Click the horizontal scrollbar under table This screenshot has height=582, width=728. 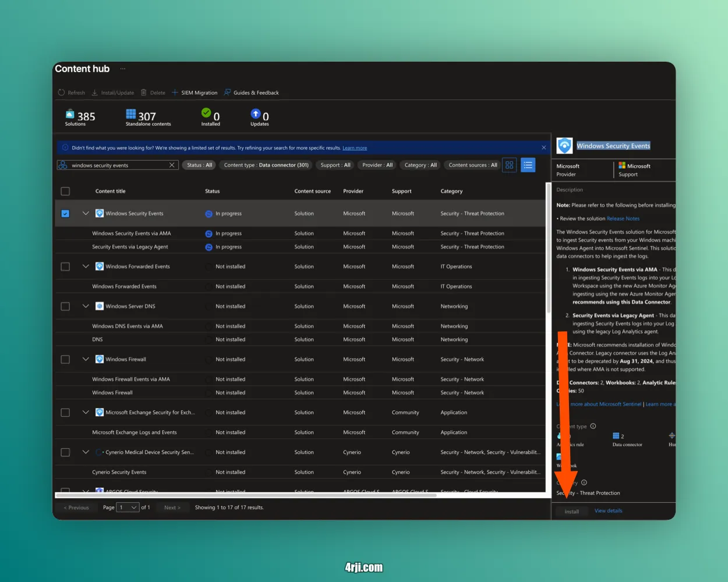(245, 495)
